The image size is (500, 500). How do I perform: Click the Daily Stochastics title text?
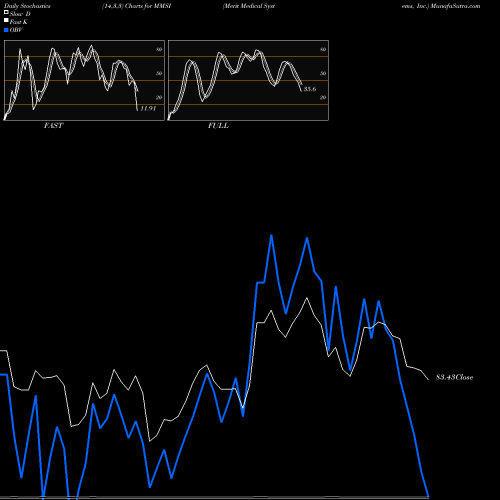coord(27,6)
